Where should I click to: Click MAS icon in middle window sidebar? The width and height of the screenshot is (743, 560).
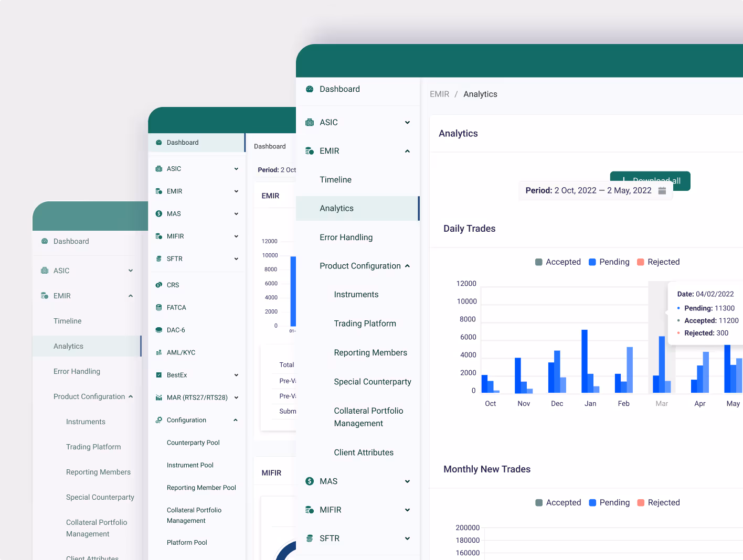(x=159, y=214)
